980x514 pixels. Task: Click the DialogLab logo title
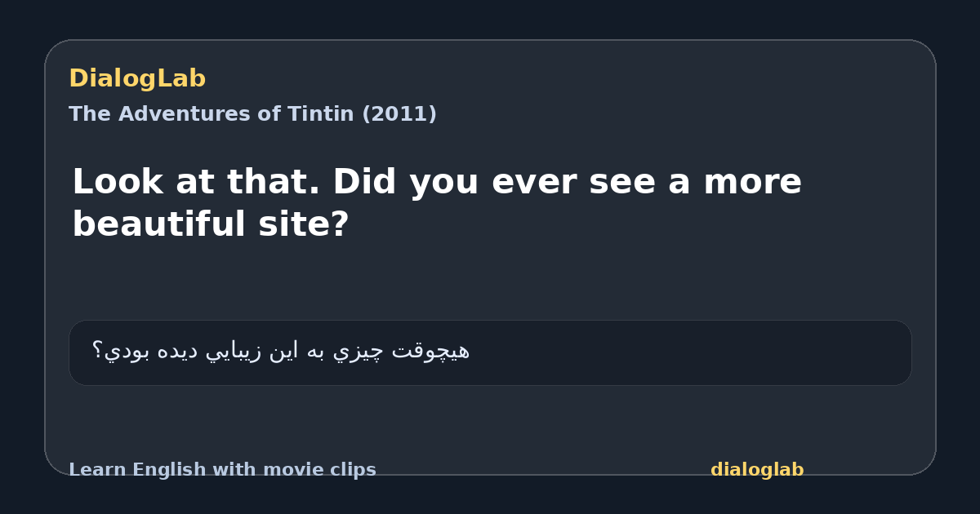click(137, 79)
